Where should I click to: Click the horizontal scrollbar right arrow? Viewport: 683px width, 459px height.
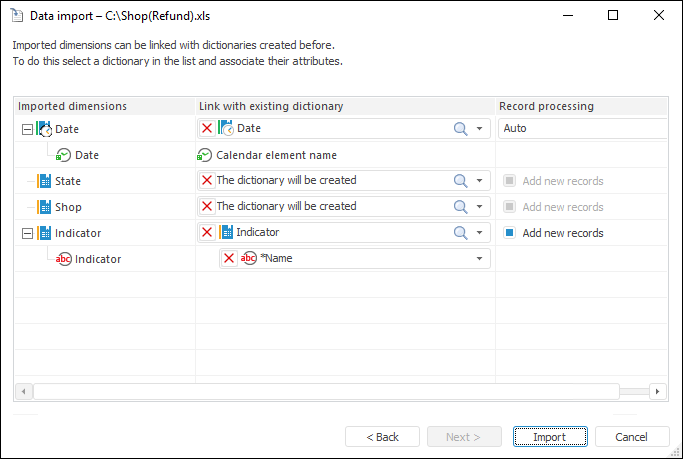657,391
